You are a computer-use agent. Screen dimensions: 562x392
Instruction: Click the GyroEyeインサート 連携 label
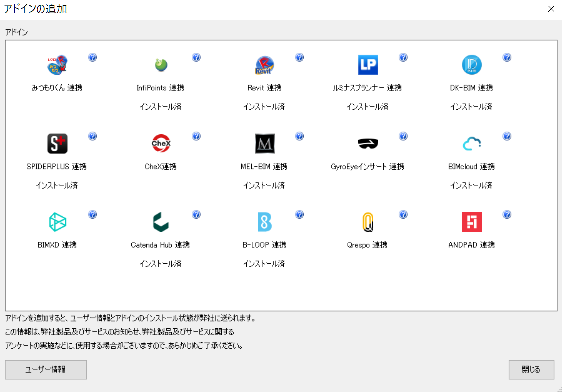click(x=368, y=167)
